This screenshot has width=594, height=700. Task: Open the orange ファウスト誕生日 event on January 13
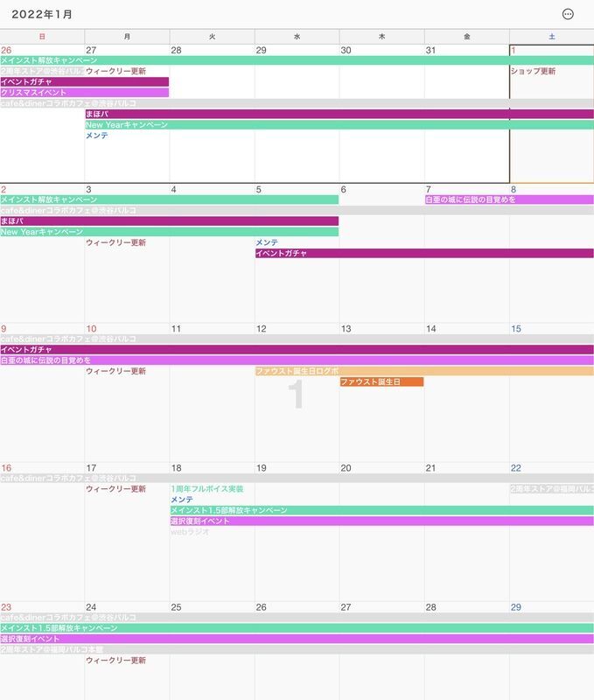[x=381, y=382]
